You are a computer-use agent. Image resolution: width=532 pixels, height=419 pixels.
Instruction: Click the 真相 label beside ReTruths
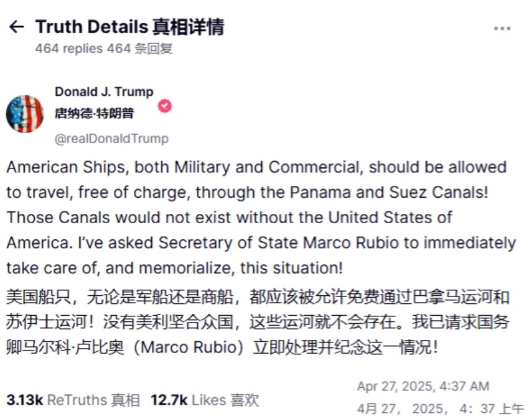click(126, 400)
